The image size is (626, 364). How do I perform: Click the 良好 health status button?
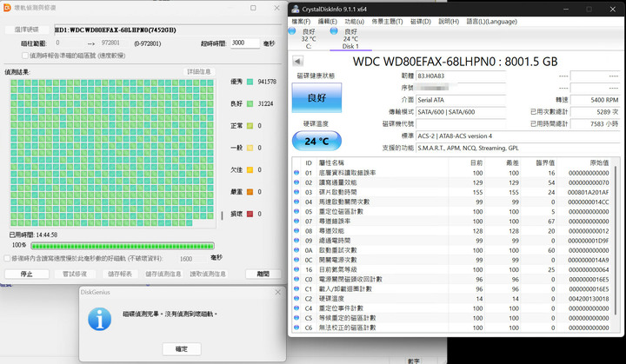316,98
